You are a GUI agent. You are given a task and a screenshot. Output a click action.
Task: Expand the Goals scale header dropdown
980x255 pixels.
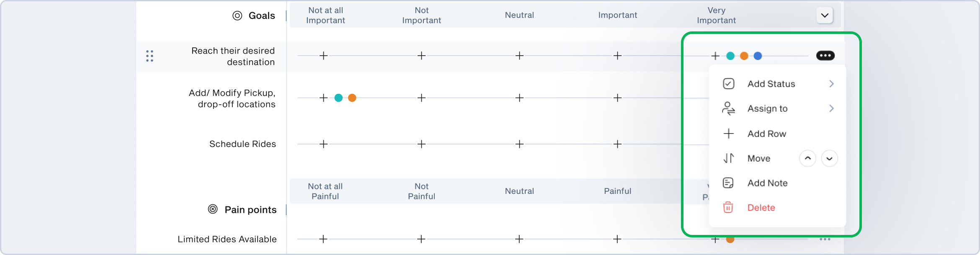pos(825,15)
